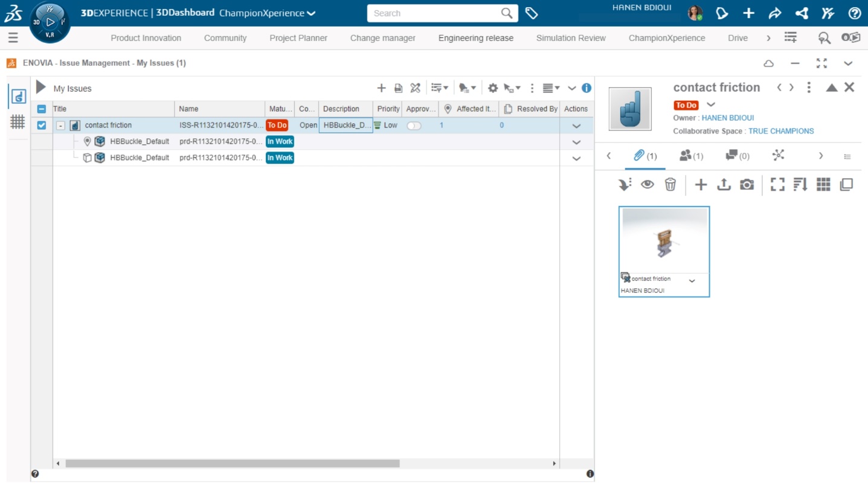The height and width of the screenshot is (488, 868).
Task: Select the issue view icon in the left sidebar
Action: point(18,97)
